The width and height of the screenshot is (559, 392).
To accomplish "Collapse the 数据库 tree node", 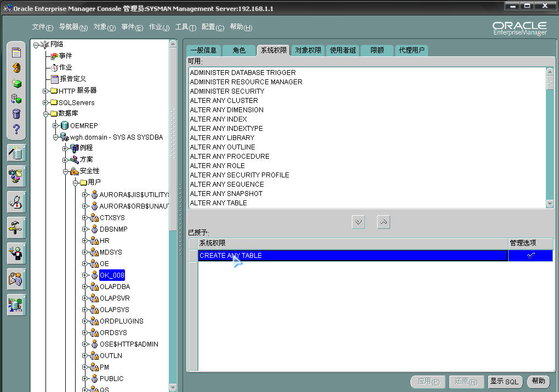I will [45, 114].
